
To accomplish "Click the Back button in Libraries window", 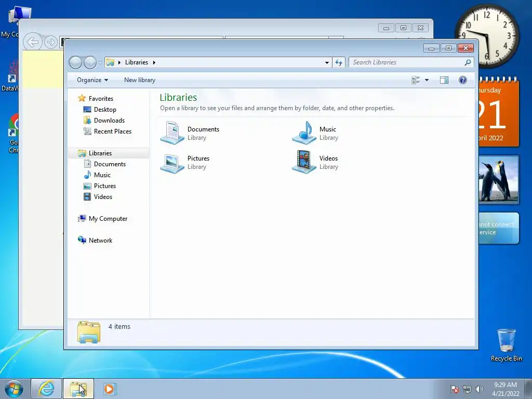I will [x=75, y=62].
